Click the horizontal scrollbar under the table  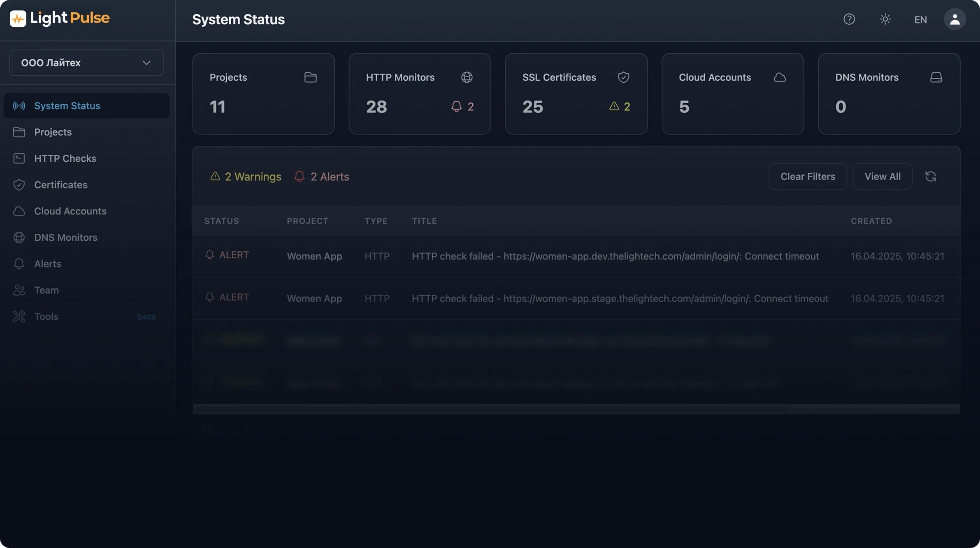pos(490,409)
